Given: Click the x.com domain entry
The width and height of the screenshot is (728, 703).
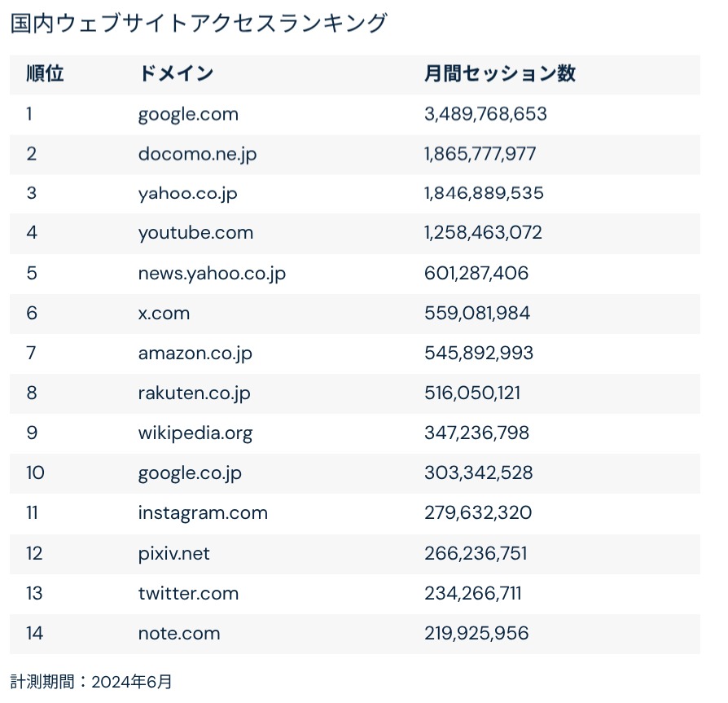Looking at the screenshot, I should [164, 314].
